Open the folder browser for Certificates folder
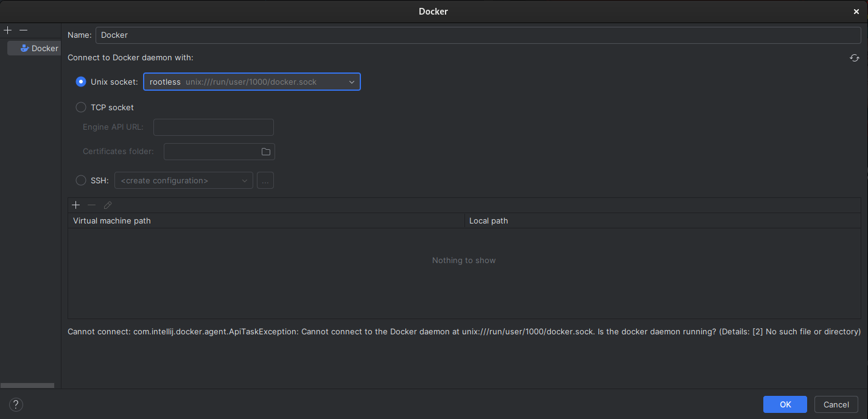This screenshot has height=419, width=868. (265, 151)
